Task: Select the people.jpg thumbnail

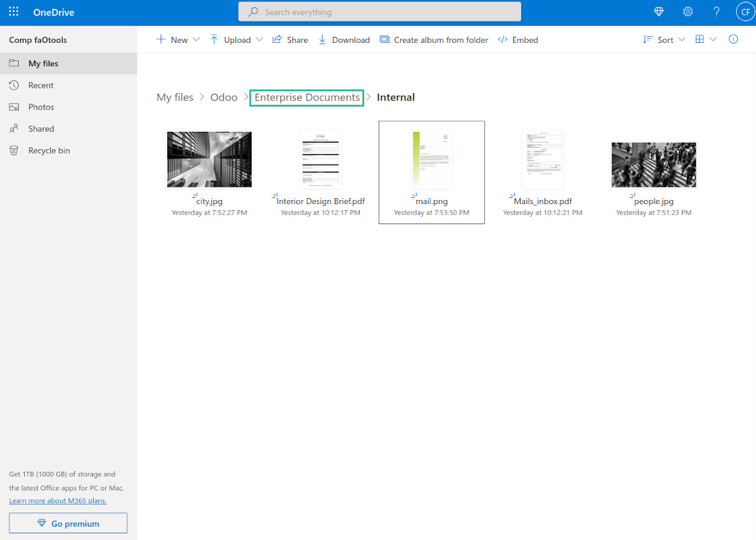Action: (x=654, y=165)
